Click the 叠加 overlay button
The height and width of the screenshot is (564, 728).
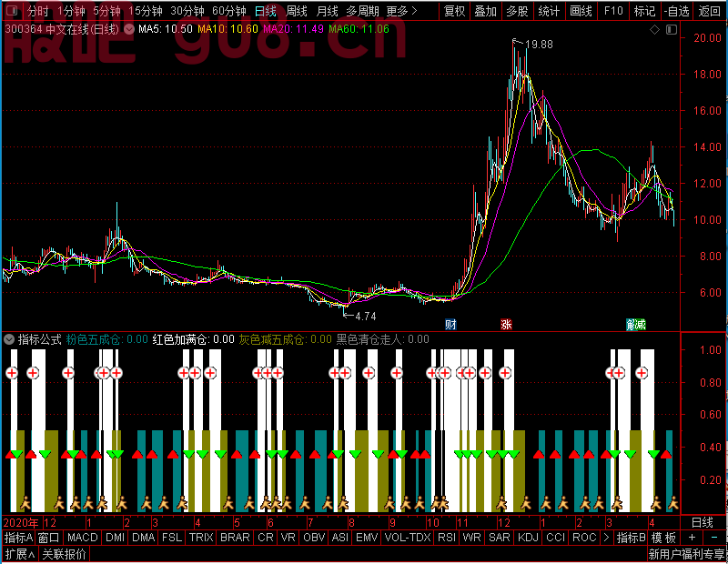click(486, 11)
